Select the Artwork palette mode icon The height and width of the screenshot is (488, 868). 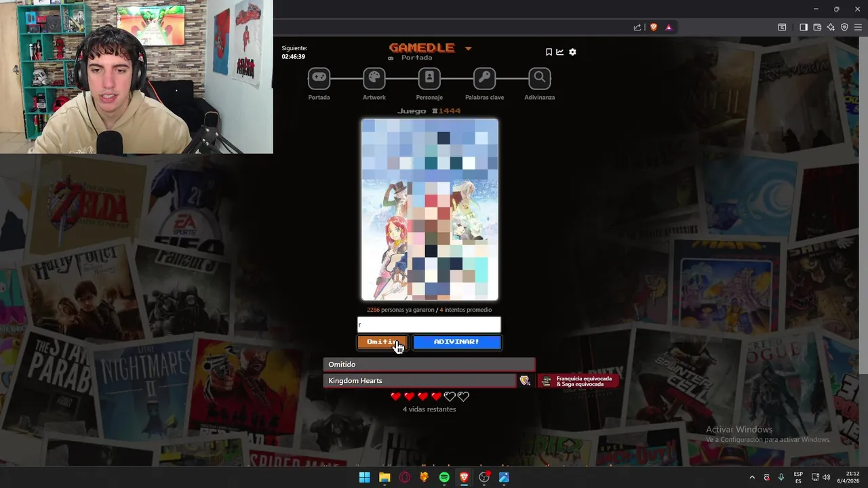coord(374,79)
